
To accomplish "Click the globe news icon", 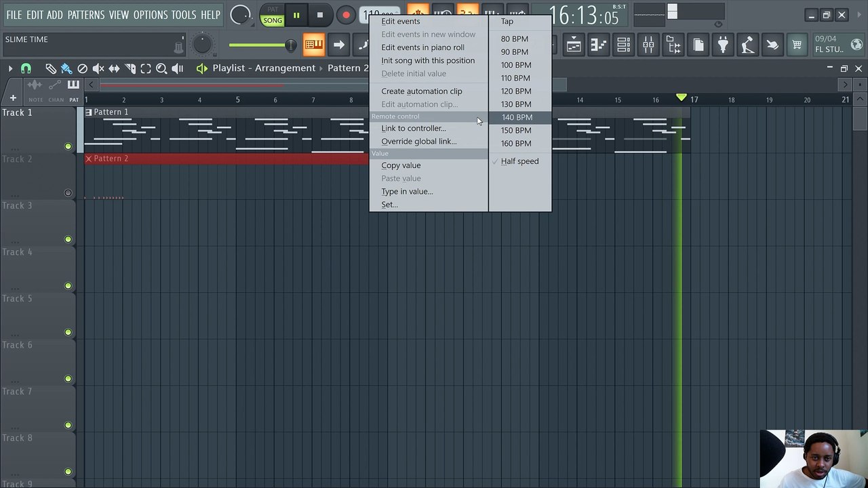I will point(856,45).
